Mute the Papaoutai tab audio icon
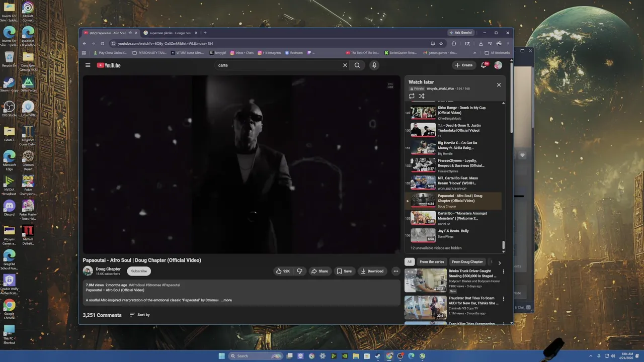Image resolution: width=644 pixels, height=362 pixels. click(130, 33)
